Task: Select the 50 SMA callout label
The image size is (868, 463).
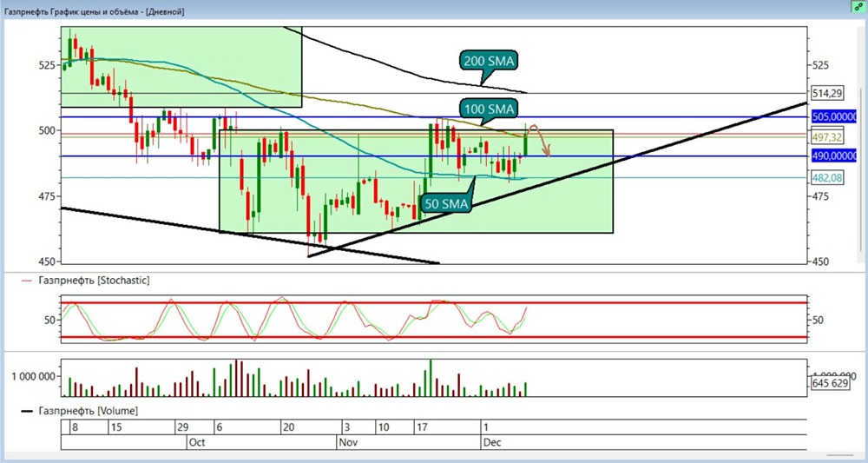Action: [x=447, y=203]
